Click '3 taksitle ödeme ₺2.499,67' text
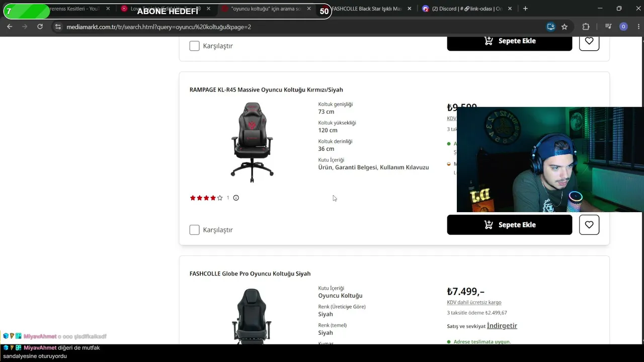This screenshot has height=362, width=644. (477, 313)
